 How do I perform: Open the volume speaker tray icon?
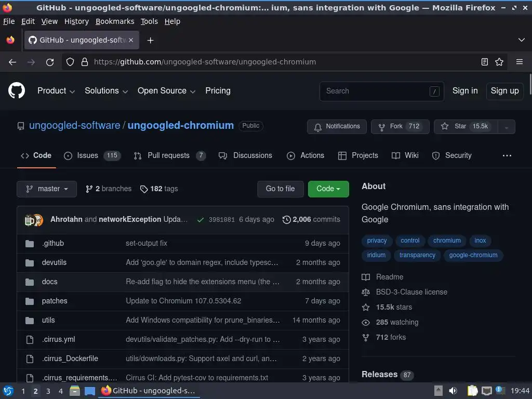click(x=453, y=391)
